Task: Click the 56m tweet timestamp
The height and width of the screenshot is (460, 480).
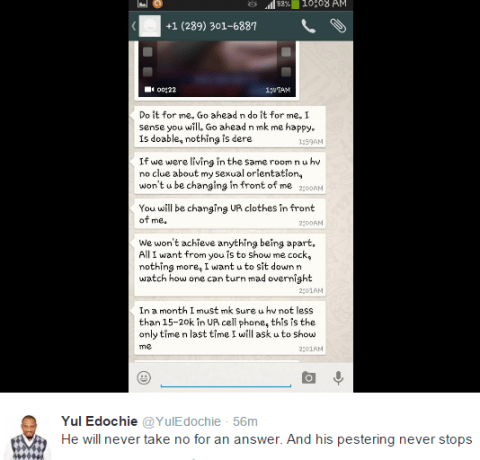Action: [x=245, y=422]
